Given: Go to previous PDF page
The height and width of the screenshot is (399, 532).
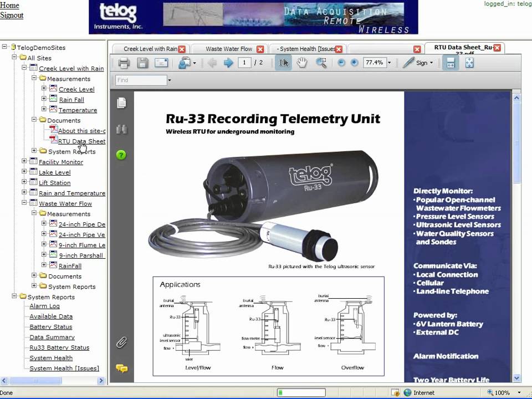Looking at the screenshot, I should click(212, 63).
